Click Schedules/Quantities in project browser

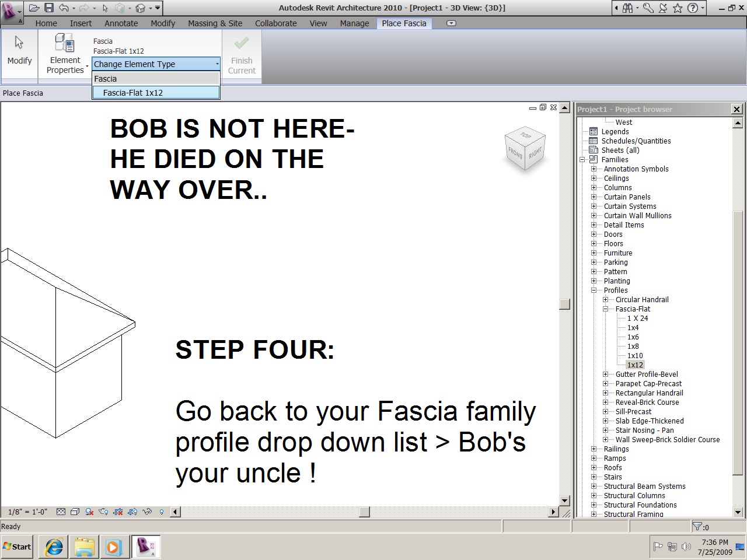636,141
